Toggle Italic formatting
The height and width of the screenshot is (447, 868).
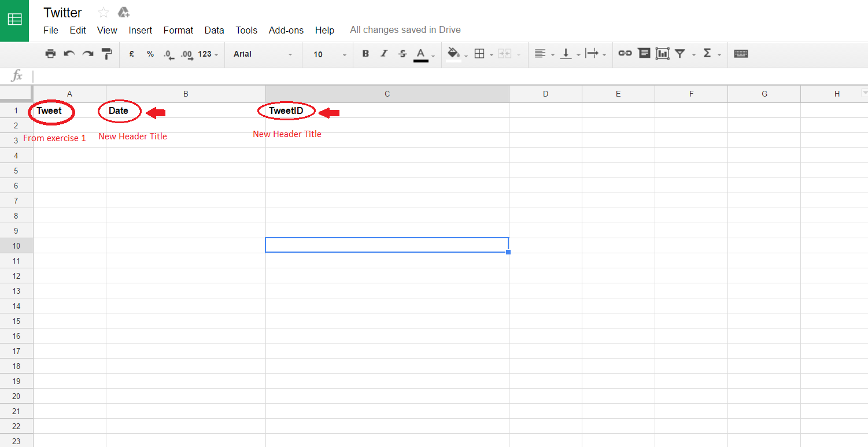(x=384, y=54)
